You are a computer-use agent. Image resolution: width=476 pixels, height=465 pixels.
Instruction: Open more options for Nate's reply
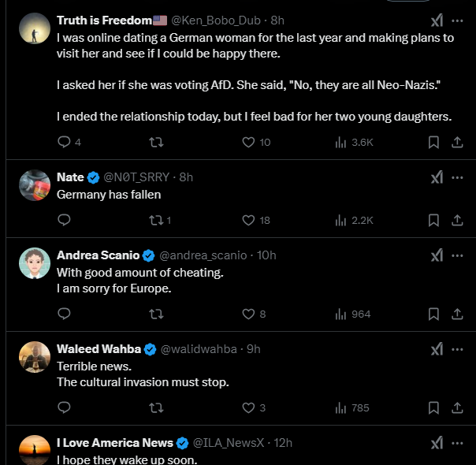tap(457, 177)
